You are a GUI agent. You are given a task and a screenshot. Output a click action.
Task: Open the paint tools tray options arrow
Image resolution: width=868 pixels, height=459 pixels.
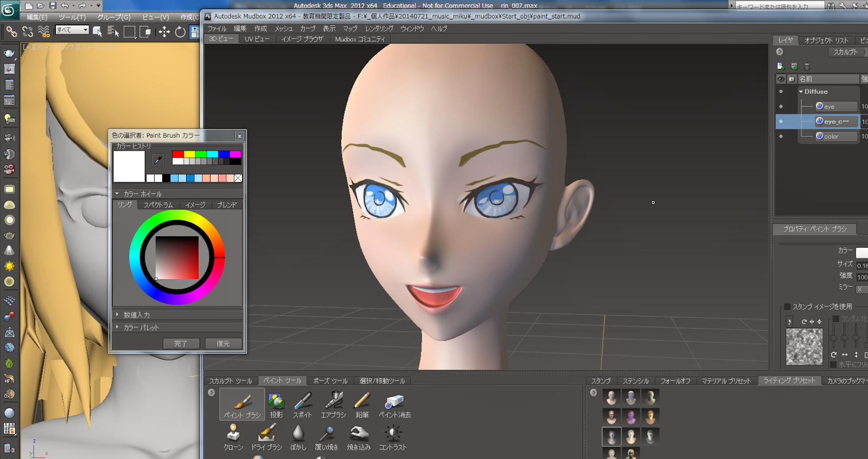212,392
